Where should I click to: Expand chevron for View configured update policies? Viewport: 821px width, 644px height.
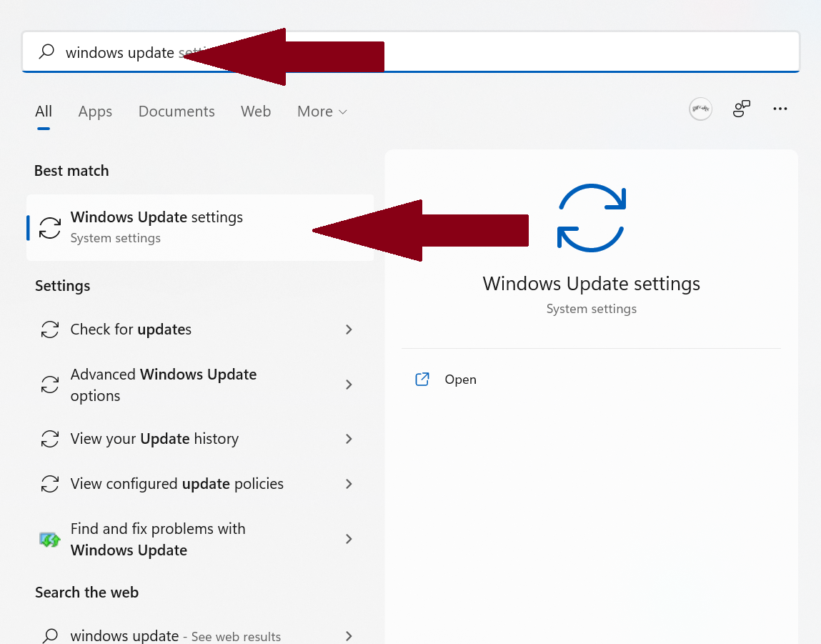[349, 484]
